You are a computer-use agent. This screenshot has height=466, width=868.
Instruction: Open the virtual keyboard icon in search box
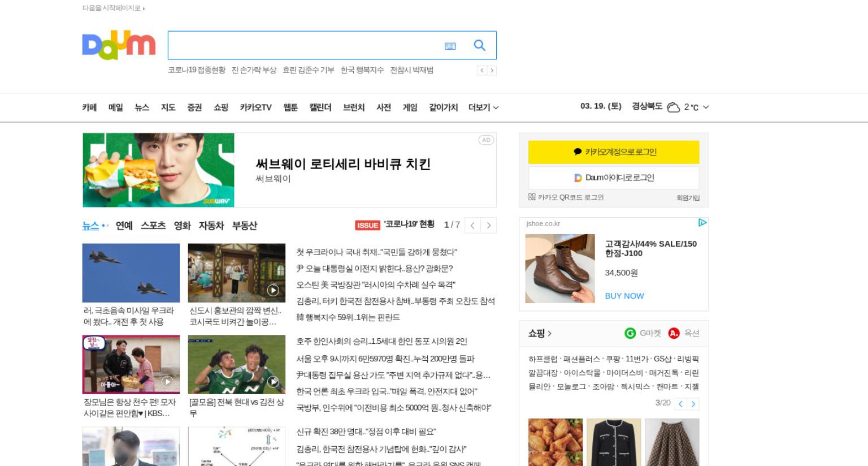[450, 46]
